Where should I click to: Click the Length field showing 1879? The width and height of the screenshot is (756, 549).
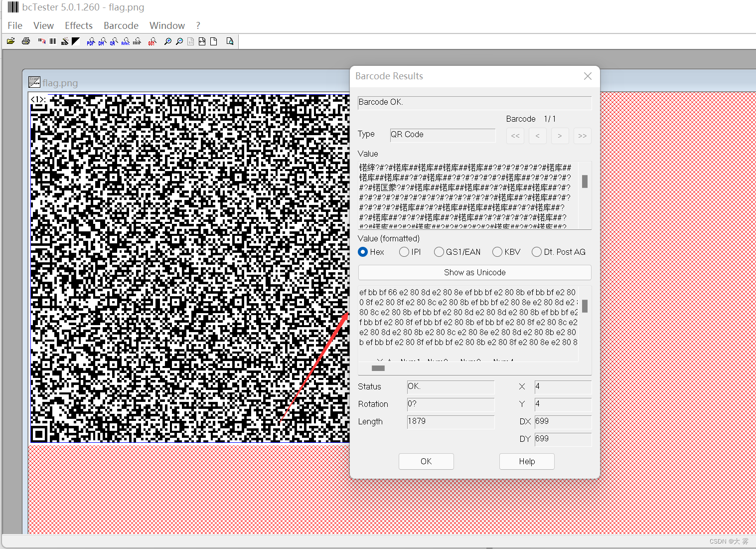451,421
